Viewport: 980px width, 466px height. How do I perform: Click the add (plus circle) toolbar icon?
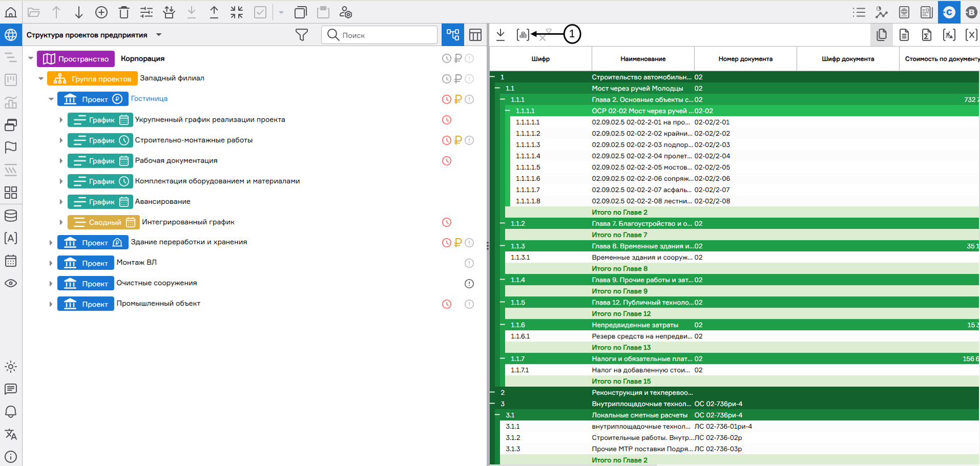click(x=101, y=12)
